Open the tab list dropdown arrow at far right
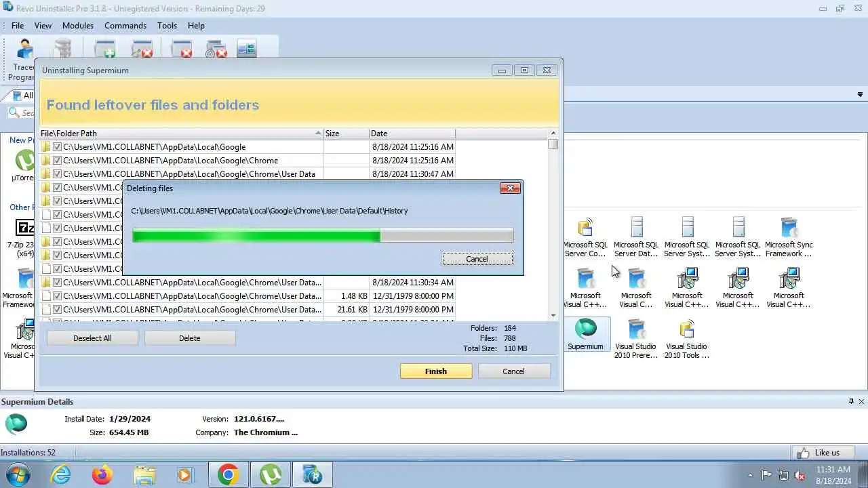Viewport: 868px width, 488px height. click(x=860, y=95)
